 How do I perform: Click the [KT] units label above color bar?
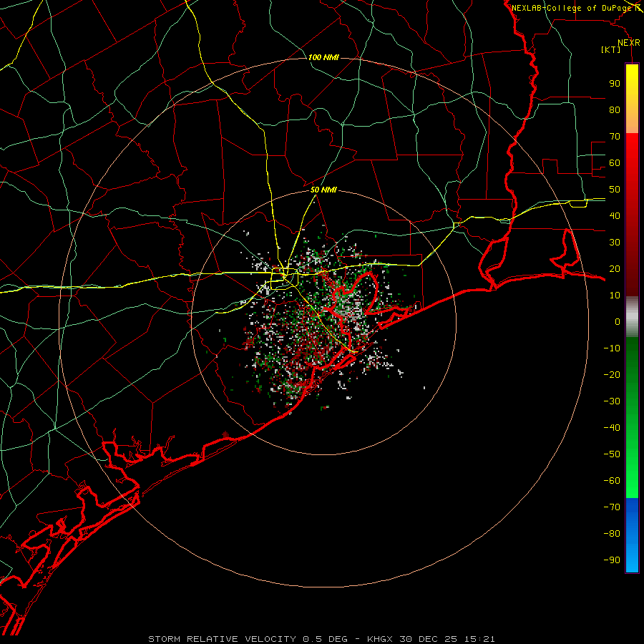tap(610, 49)
